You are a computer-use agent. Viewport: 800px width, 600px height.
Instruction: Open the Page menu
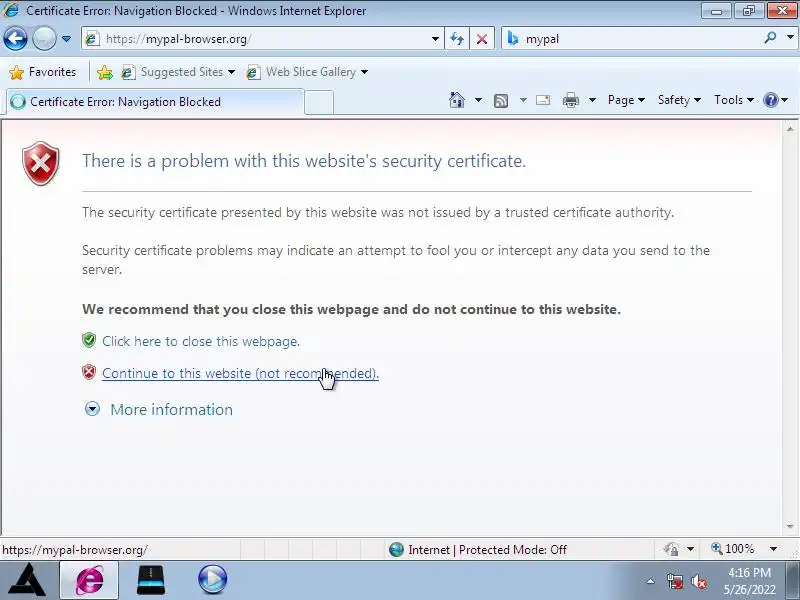626,100
